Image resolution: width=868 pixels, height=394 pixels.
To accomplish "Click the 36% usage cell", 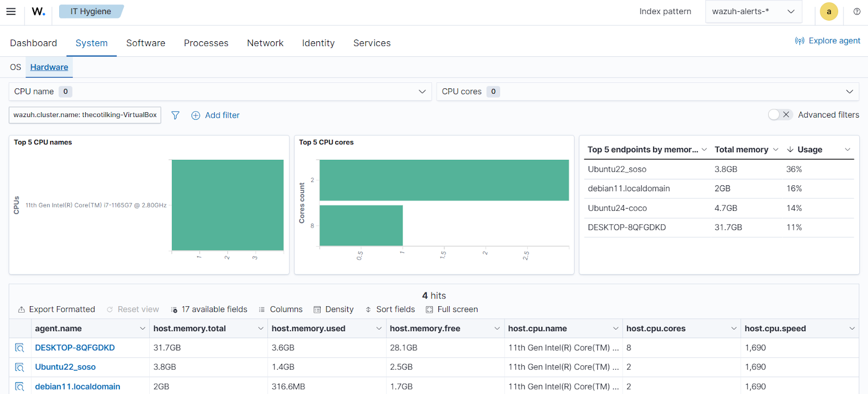I will pos(794,169).
